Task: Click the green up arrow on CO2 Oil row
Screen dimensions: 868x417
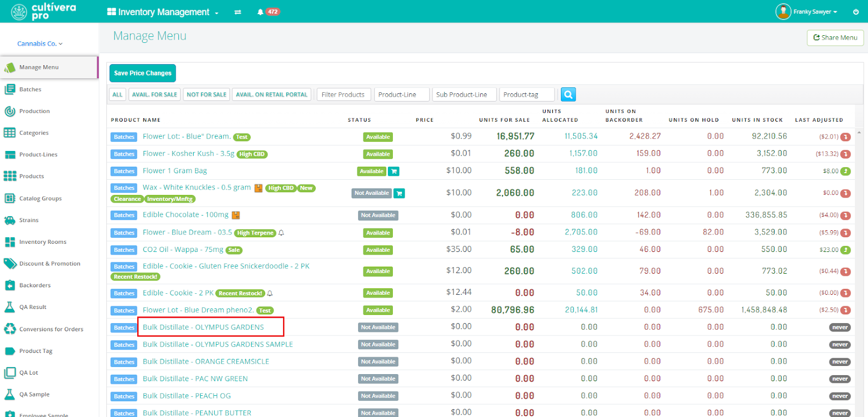Action: pyautogui.click(x=845, y=250)
